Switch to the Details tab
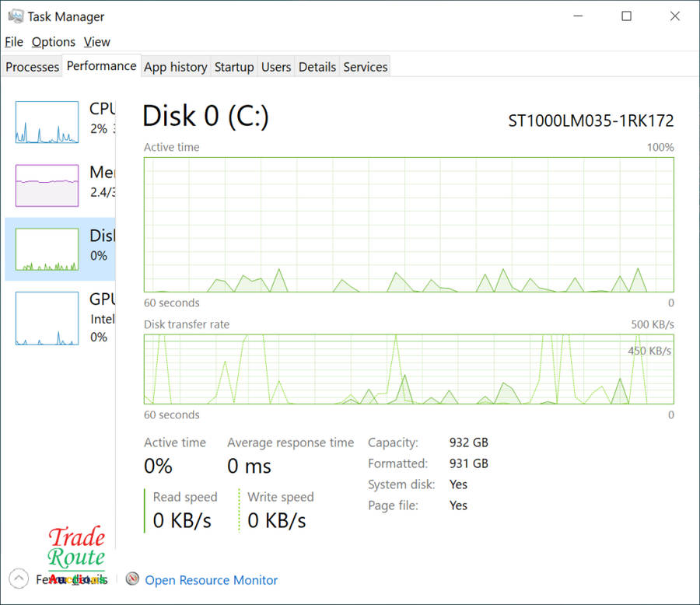The width and height of the screenshot is (700, 605). click(x=317, y=67)
